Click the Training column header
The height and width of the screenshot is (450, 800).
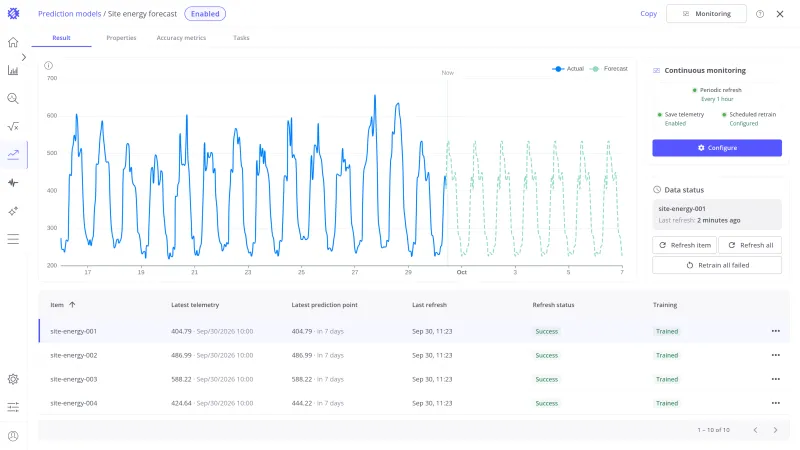pyautogui.click(x=665, y=305)
